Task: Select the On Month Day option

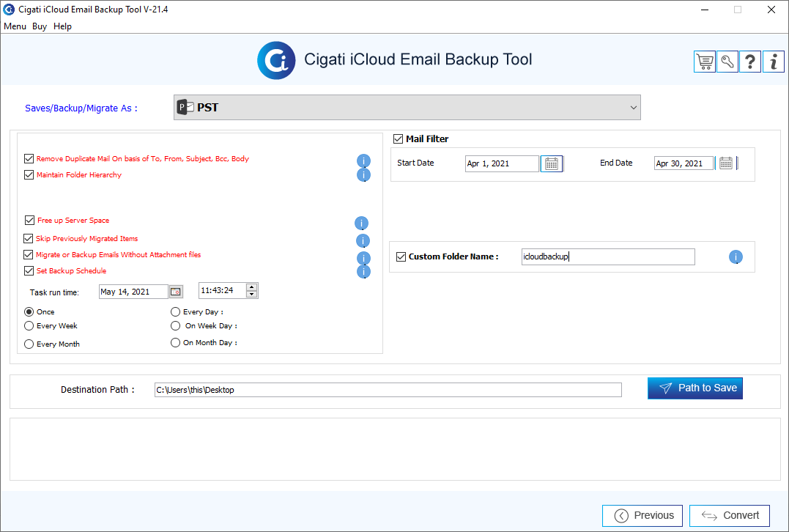Action: tap(175, 343)
